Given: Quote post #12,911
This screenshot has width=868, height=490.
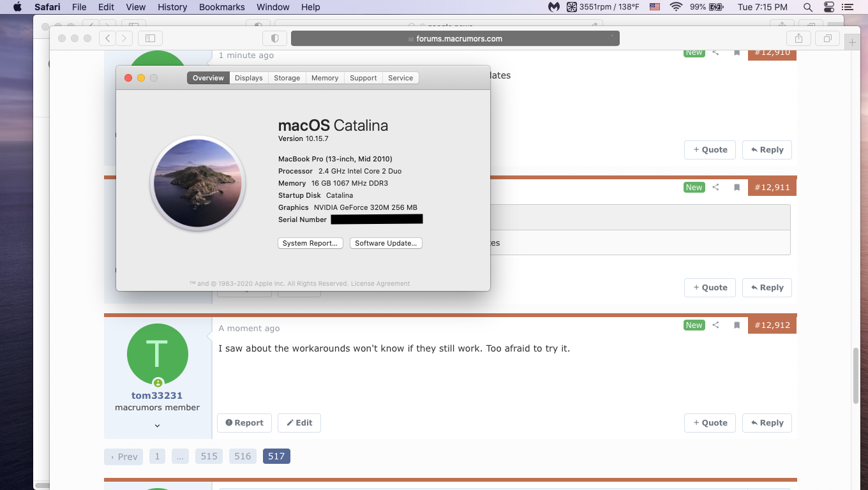Looking at the screenshot, I should point(710,288).
